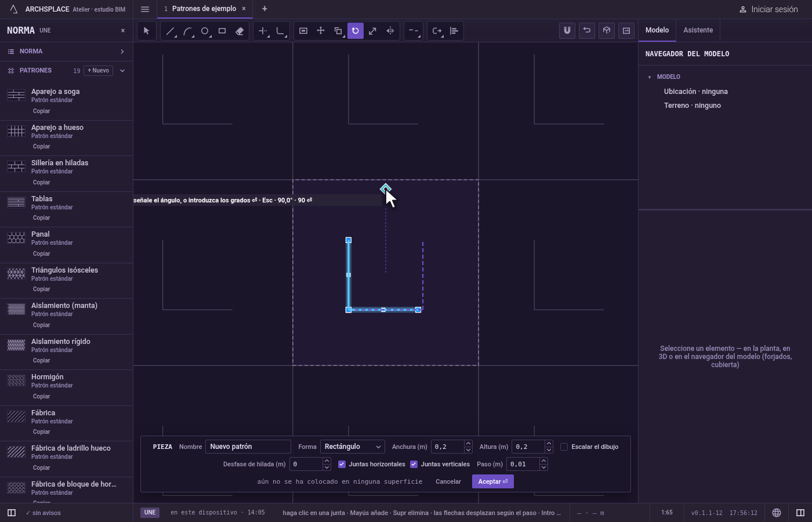The width and height of the screenshot is (812, 522).
Task: Enable Escalar el dibujo checkbox
Action: 564,447
